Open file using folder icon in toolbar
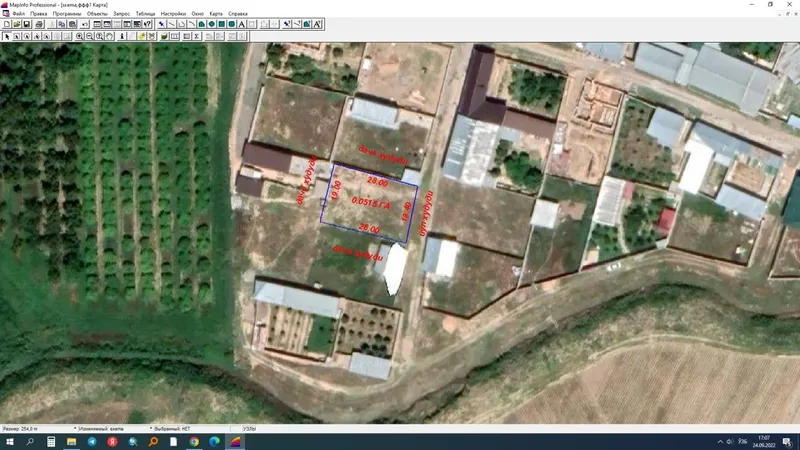This screenshot has height=450, width=800. tap(16, 24)
